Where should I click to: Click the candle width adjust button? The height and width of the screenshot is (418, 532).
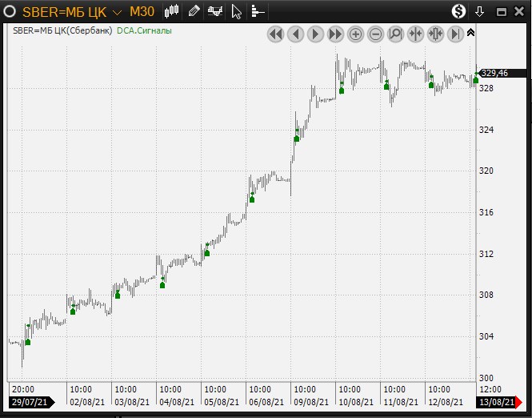(435, 34)
